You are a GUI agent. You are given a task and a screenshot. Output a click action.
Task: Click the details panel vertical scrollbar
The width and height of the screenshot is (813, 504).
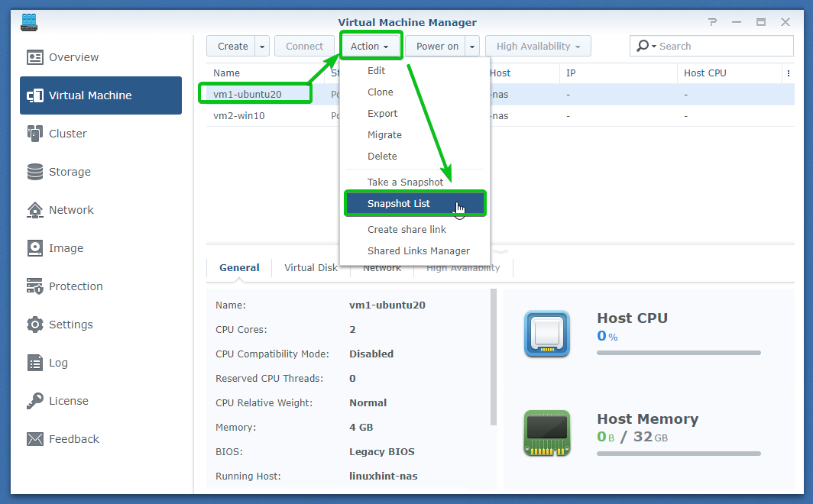point(493,357)
